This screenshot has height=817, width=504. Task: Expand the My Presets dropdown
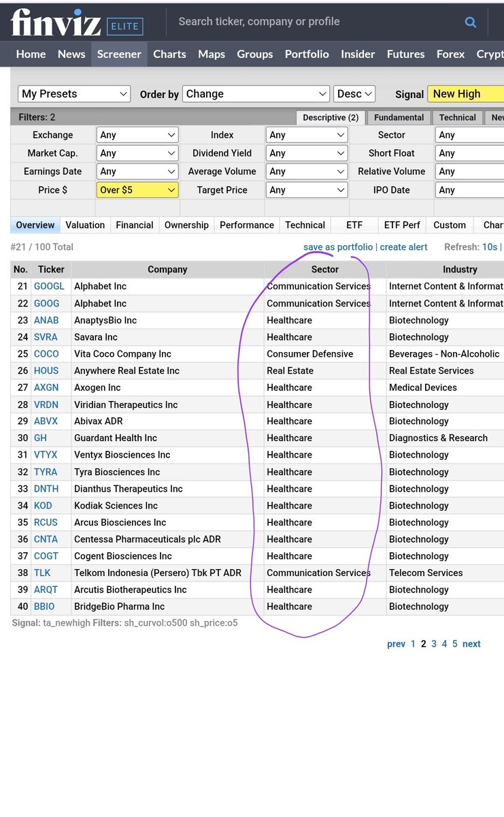coord(74,94)
